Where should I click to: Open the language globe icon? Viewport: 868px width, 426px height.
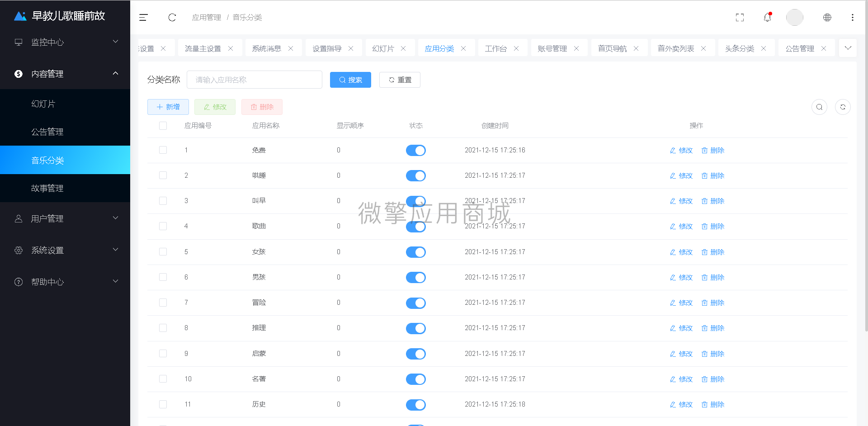point(827,17)
